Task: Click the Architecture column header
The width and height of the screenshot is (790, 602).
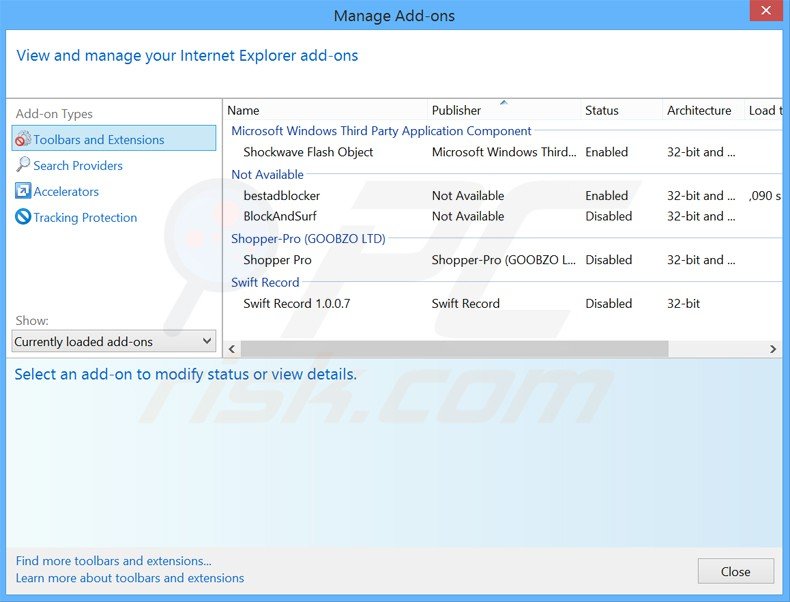Action: [700, 110]
